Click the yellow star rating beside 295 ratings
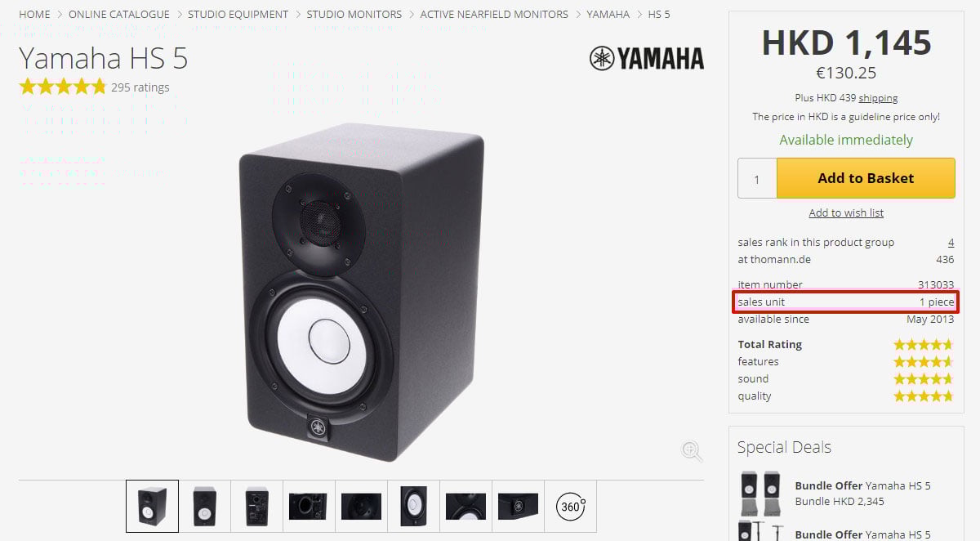The image size is (980, 541). pyautogui.click(x=63, y=87)
